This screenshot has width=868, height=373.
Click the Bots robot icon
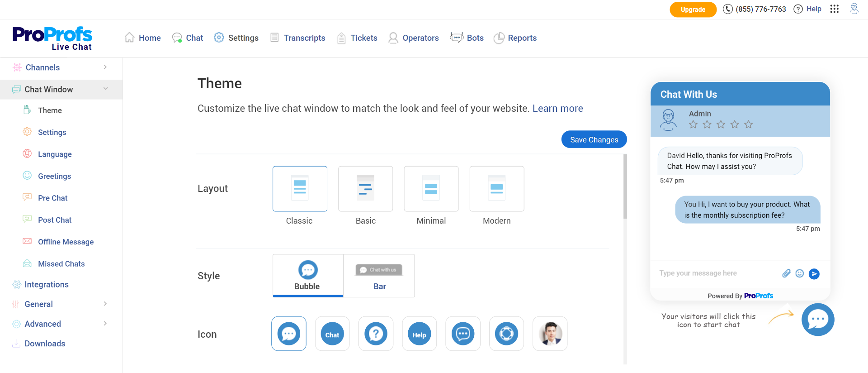[x=457, y=38]
